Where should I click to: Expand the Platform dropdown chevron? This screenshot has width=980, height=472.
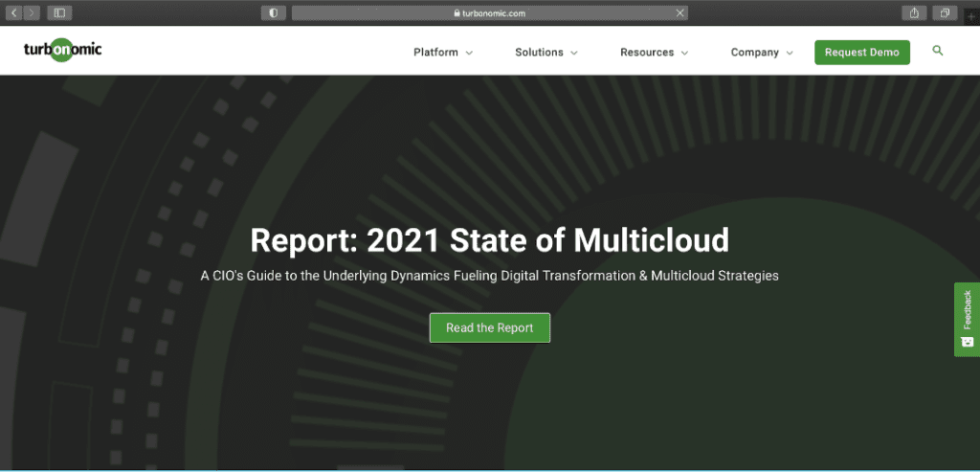(x=469, y=54)
